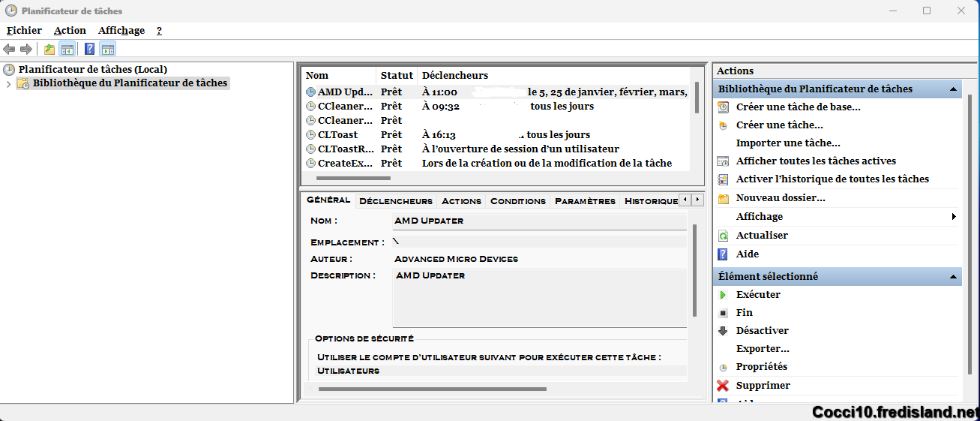Screen dimensions: 980x421
Task: Click the red X Supprimer icon
Action: click(723, 386)
